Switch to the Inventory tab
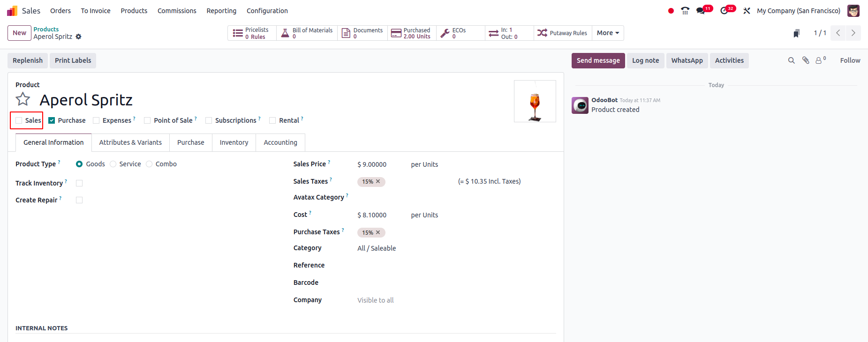868x342 pixels. [234, 142]
